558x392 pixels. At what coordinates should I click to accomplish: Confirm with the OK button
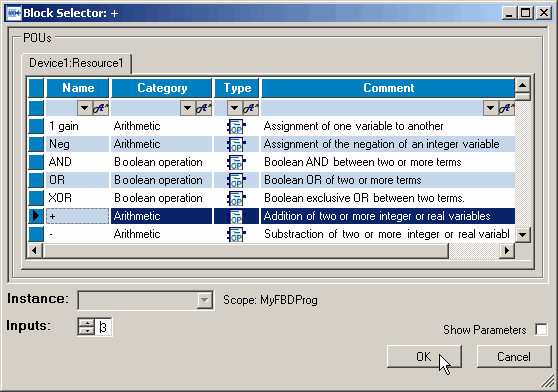pos(424,356)
